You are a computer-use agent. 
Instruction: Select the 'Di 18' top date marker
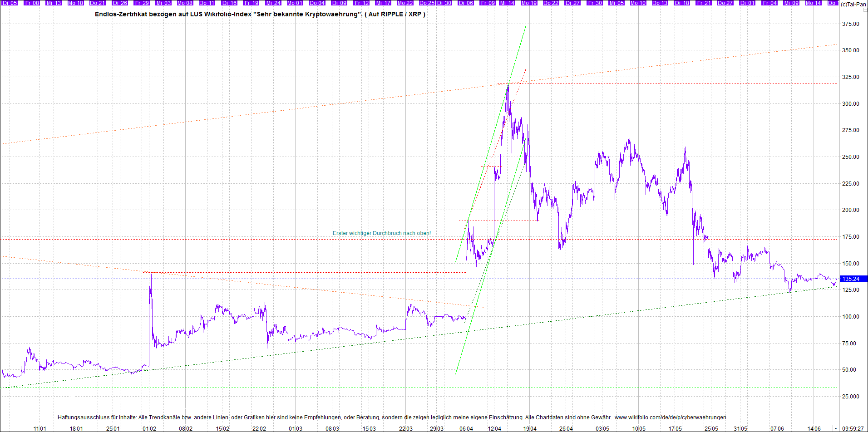682,3
